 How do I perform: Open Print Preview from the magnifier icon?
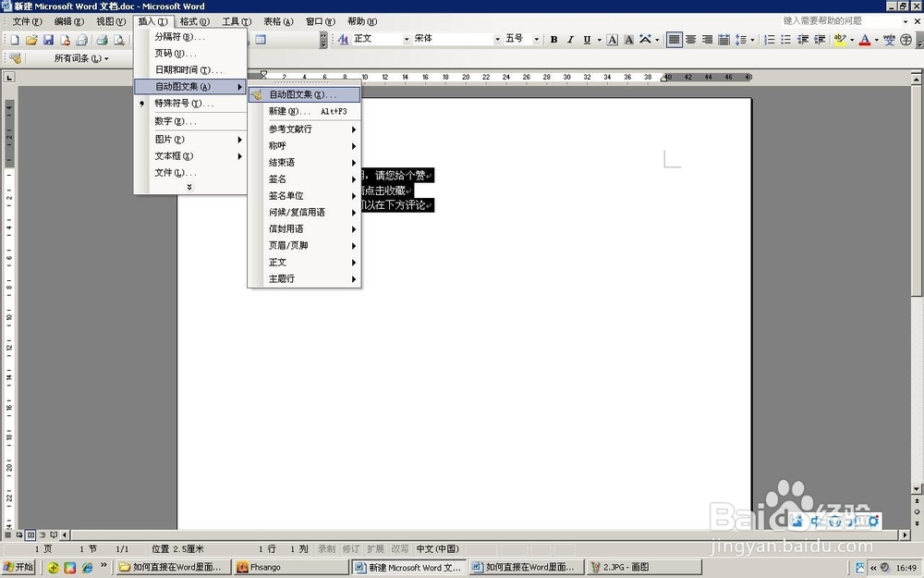click(x=118, y=40)
